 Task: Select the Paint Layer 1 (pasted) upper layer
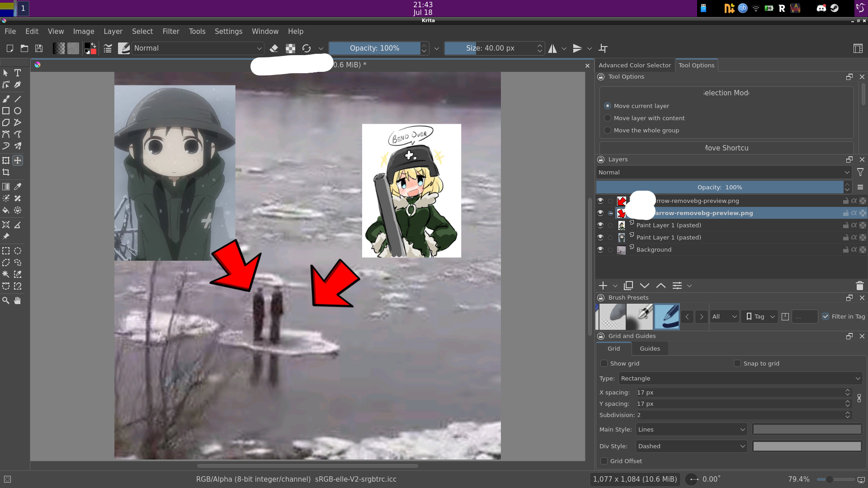[x=731, y=225]
